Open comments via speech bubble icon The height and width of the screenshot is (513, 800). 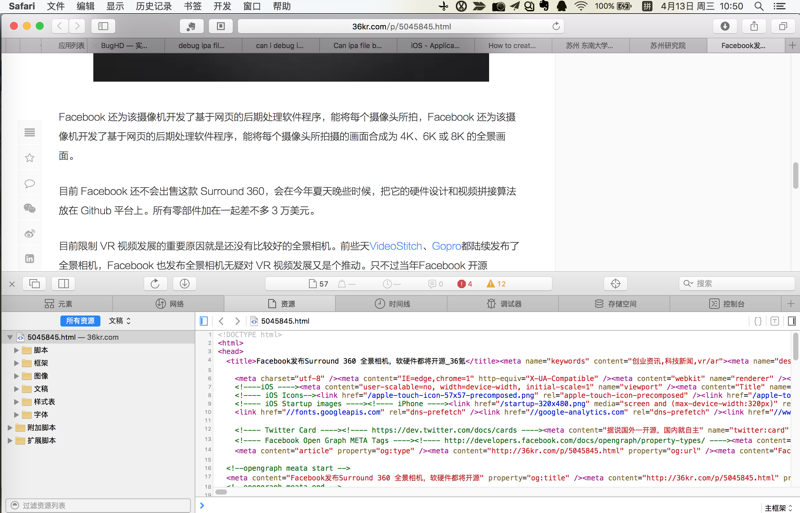pyautogui.click(x=30, y=183)
